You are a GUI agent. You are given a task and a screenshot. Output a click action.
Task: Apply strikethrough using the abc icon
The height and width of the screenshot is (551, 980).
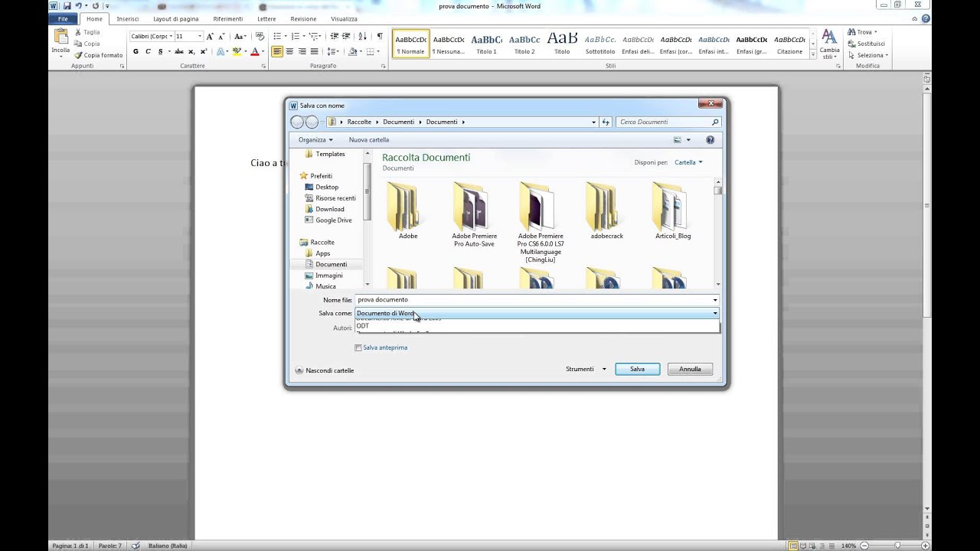[179, 51]
